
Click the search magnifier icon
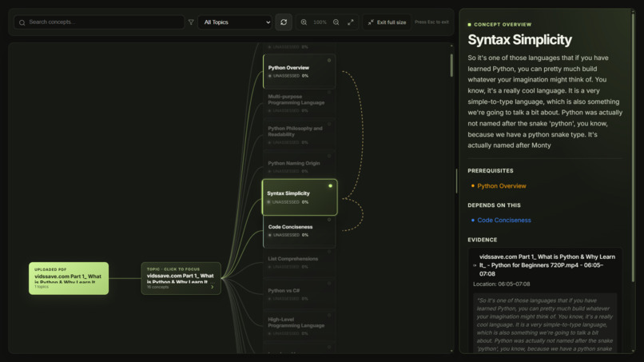(22, 22)
